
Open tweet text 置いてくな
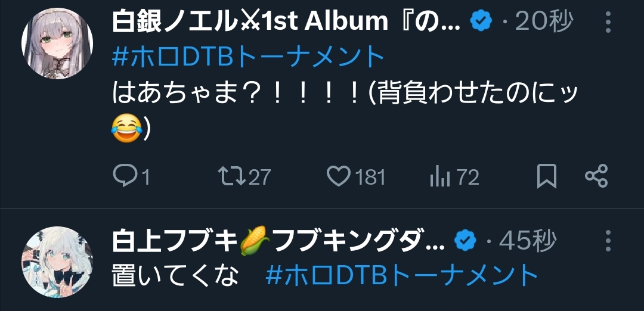(x=175, y=276)
